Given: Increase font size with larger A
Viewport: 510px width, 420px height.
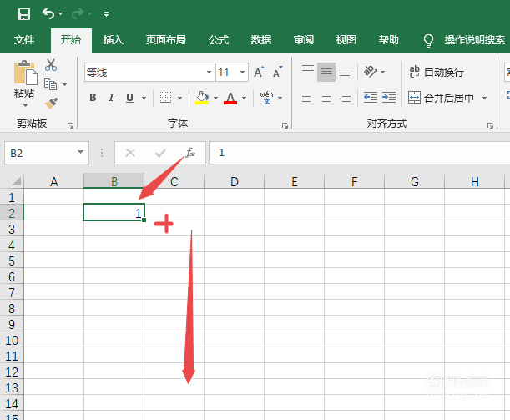Looking at the screenshot, I should click(259, 72).
